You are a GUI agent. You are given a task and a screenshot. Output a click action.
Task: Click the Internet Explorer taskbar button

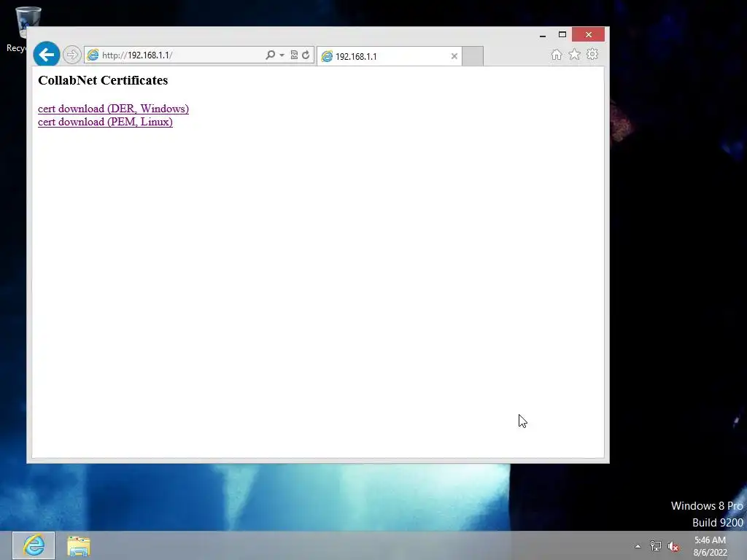[x=34, y=545]
